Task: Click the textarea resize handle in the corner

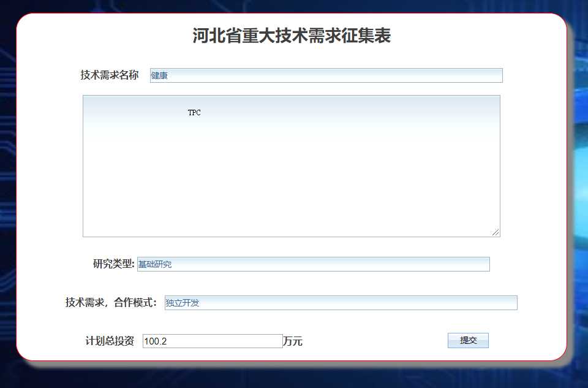Action: (496, 232)
